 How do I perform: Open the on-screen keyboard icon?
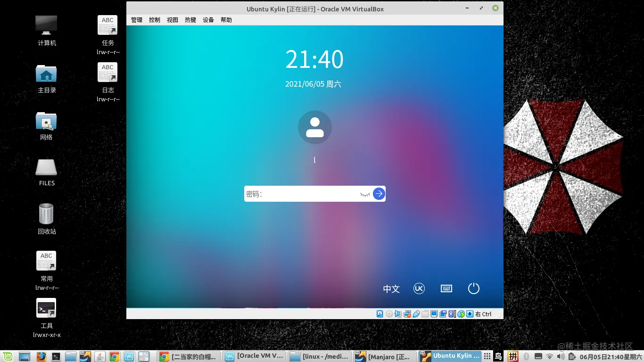point(446,288)
